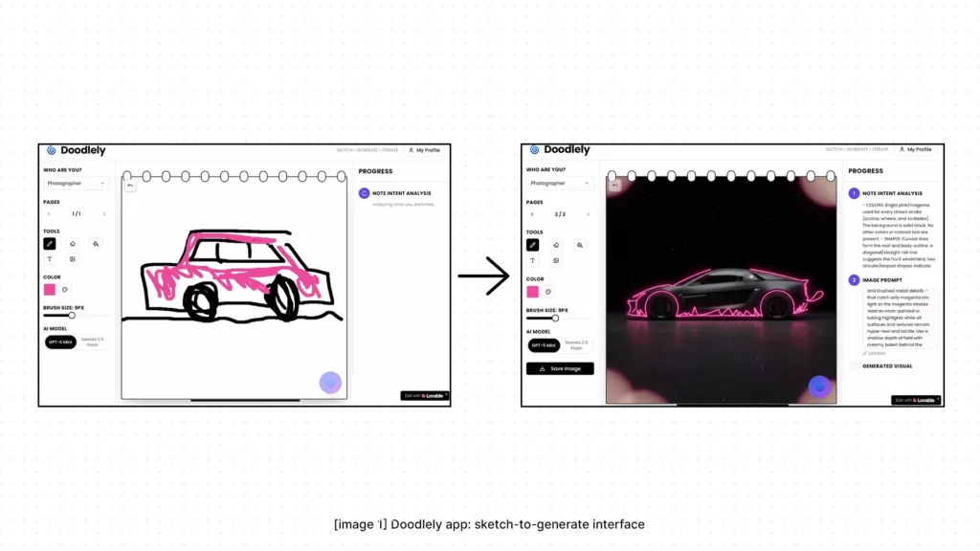980x551 pixels.
Task: Click the Save Image button
Action: [560, 368]
